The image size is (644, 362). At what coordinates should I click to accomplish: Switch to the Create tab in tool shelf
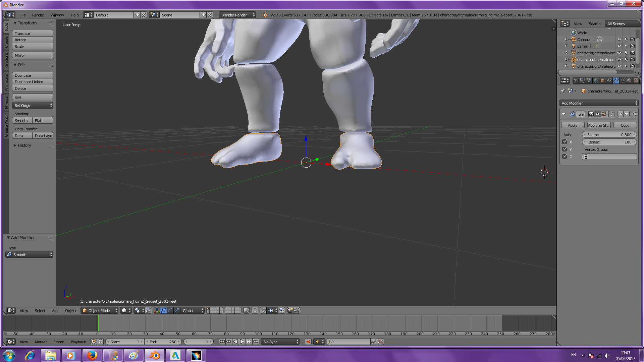coord(6,42)
